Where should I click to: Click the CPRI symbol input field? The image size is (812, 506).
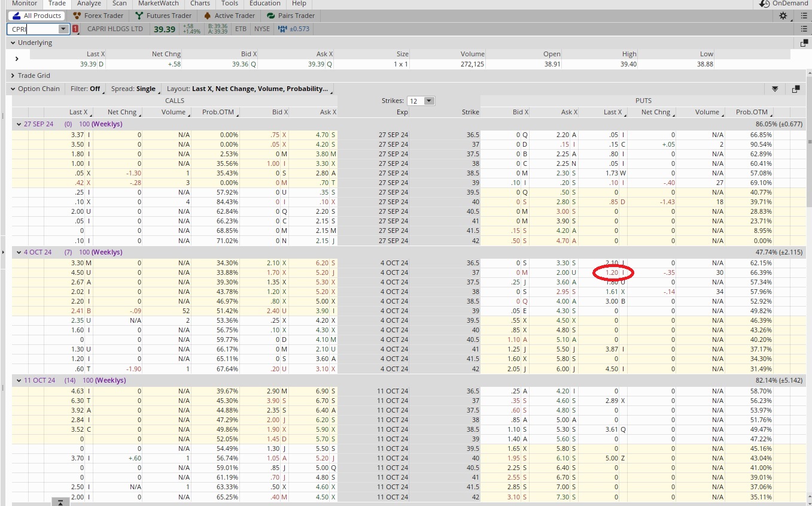33,29
